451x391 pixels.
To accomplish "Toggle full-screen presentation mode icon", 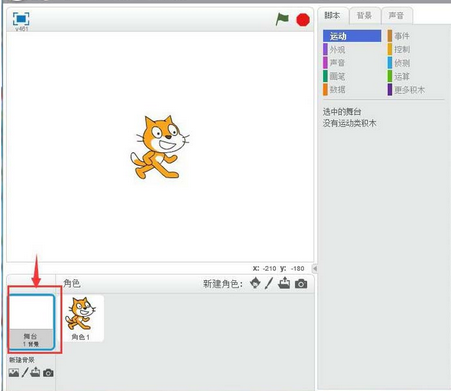I will tap(21, 19).
